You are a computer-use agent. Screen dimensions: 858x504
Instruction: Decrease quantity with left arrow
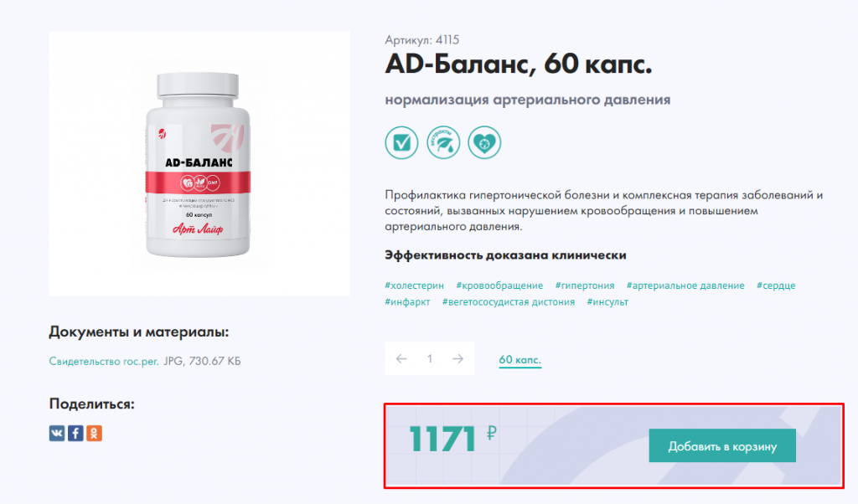click(401, 358)
